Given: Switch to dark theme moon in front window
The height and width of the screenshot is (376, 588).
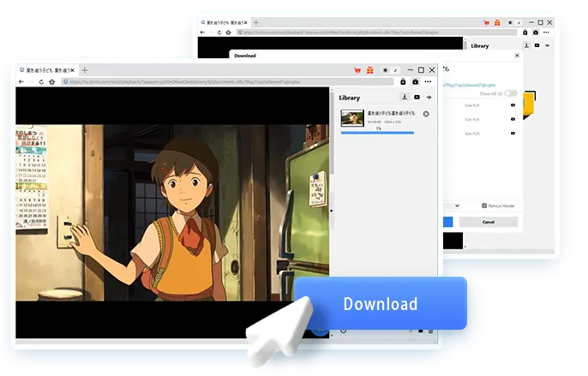Looking at the screenshot, I should [x=395, y=70].
